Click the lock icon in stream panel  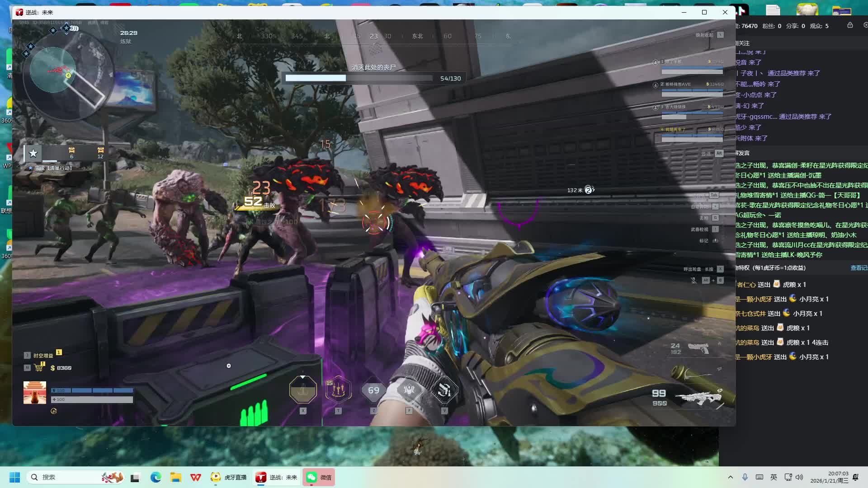tap(850, 25)
